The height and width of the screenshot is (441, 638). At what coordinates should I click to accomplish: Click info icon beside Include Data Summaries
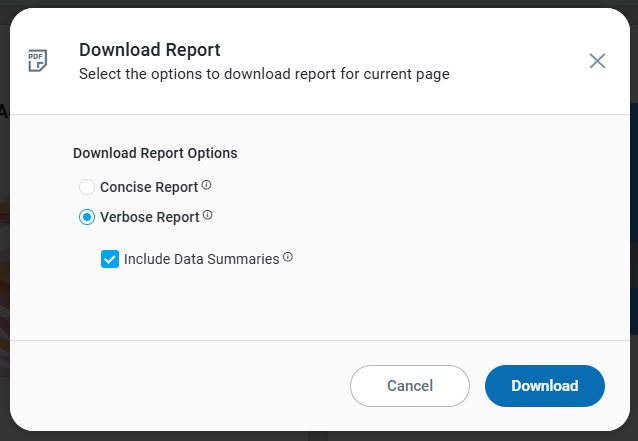point(288,258)
